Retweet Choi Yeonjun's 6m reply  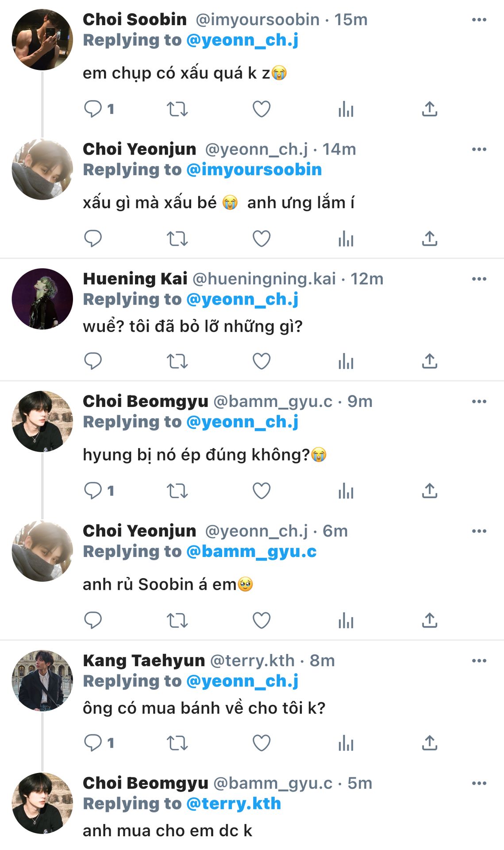(177, 620)
